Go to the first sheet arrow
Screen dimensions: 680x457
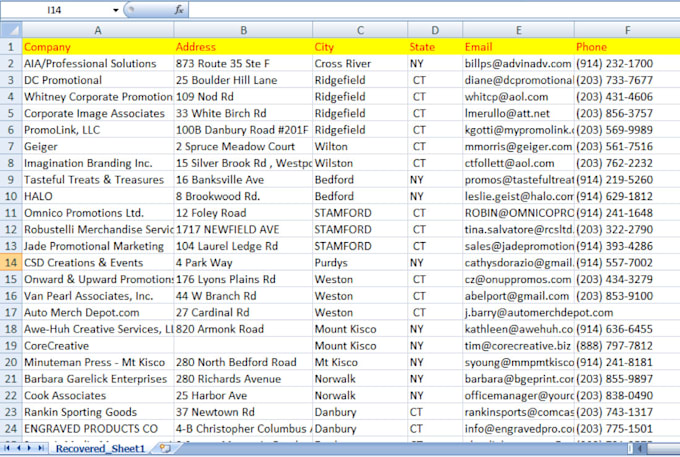pyautogui.click(x=7, y=448)
